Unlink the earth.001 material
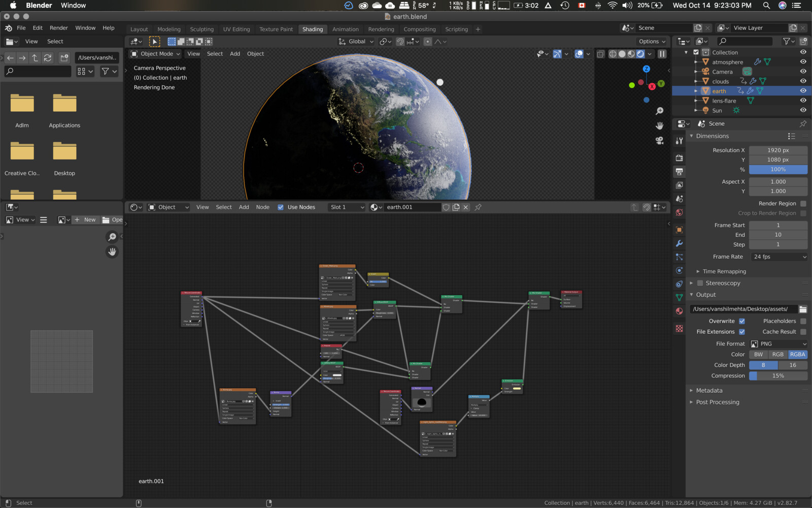812x508 pixels. (466, 207)
